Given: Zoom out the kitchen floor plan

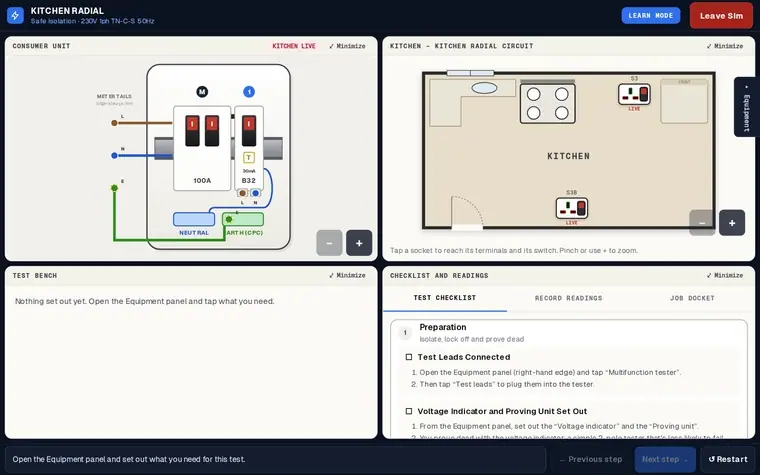Looking at the screenshot, I should click(x=702, y=223).
